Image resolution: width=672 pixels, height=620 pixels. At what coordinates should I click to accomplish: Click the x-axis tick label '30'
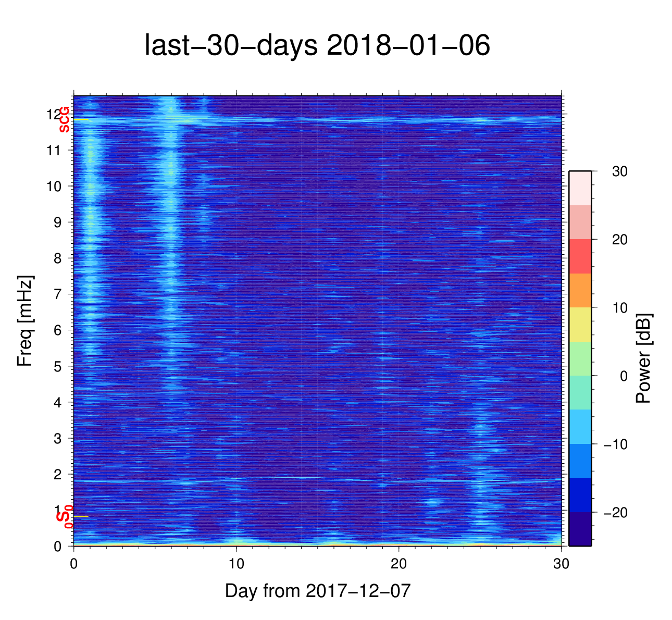tap(561, 564)
